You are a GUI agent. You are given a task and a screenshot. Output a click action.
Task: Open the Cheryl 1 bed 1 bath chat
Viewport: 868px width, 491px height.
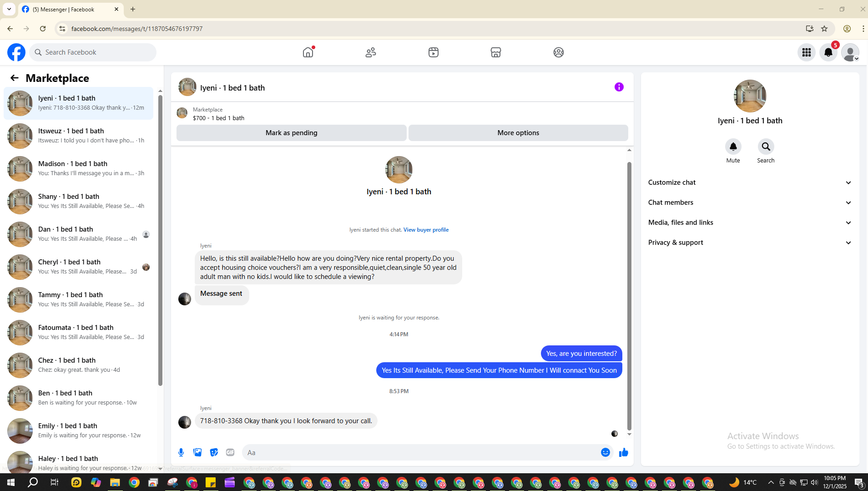click(78, 267)
